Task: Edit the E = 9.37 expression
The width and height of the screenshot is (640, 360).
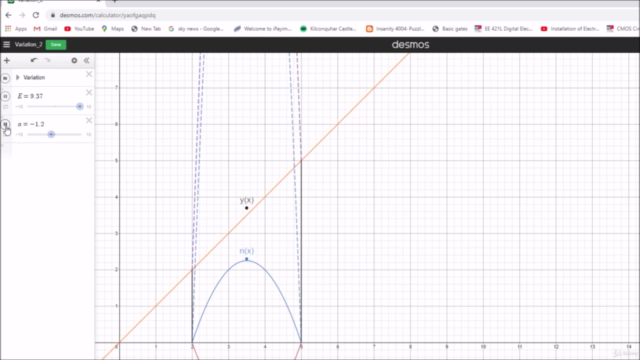Action: point(30,96)
